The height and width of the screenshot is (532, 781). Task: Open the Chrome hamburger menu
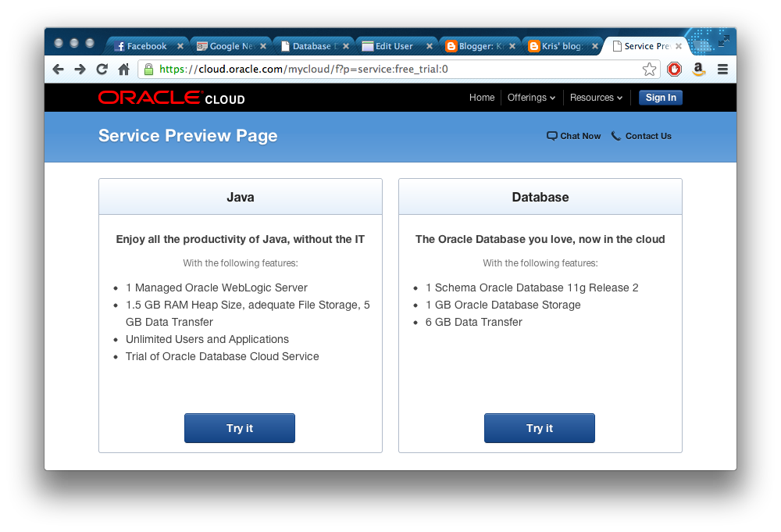coord(723,70)
